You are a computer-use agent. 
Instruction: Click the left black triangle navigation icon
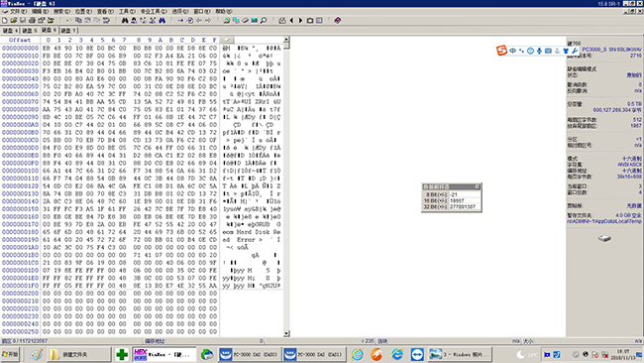291,20
